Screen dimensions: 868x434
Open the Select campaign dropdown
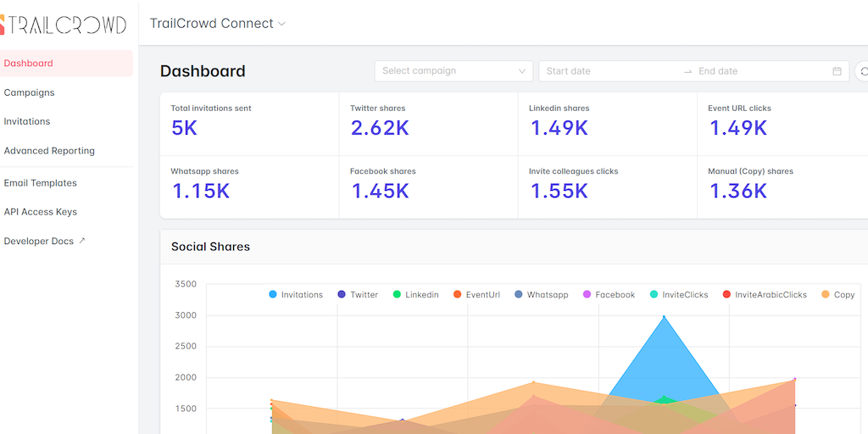coord(453,71)
